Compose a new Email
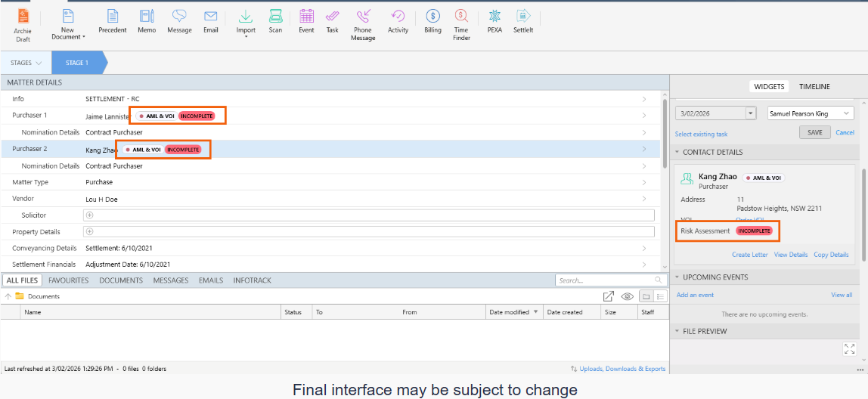 pyautogui.click(x=210, y=22)
